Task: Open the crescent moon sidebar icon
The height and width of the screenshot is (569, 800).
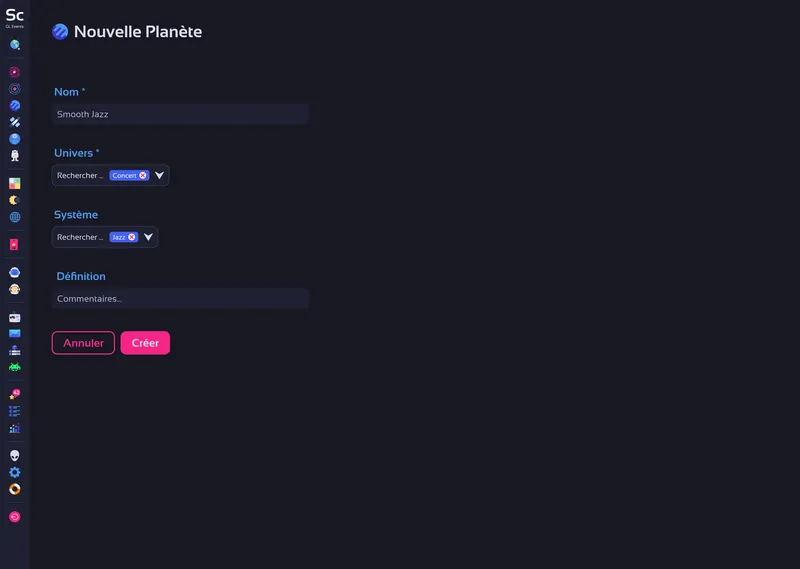Action: (15, 200)
